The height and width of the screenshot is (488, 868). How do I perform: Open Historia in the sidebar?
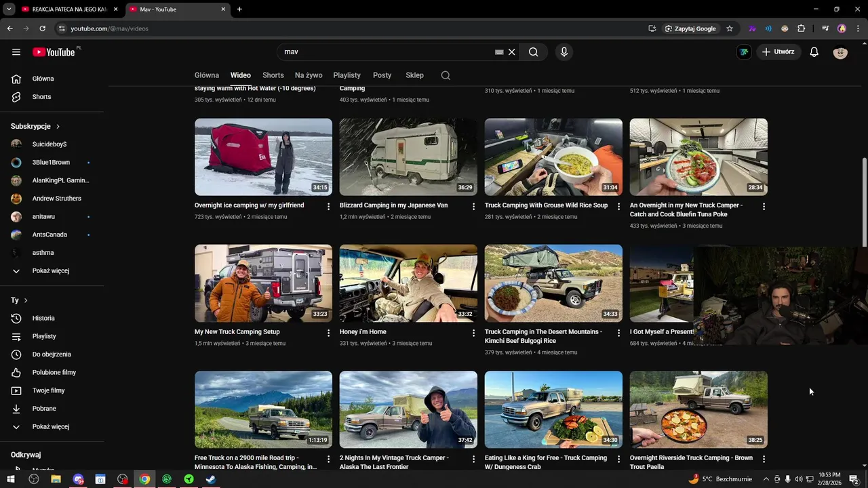[x=52, y=318]
